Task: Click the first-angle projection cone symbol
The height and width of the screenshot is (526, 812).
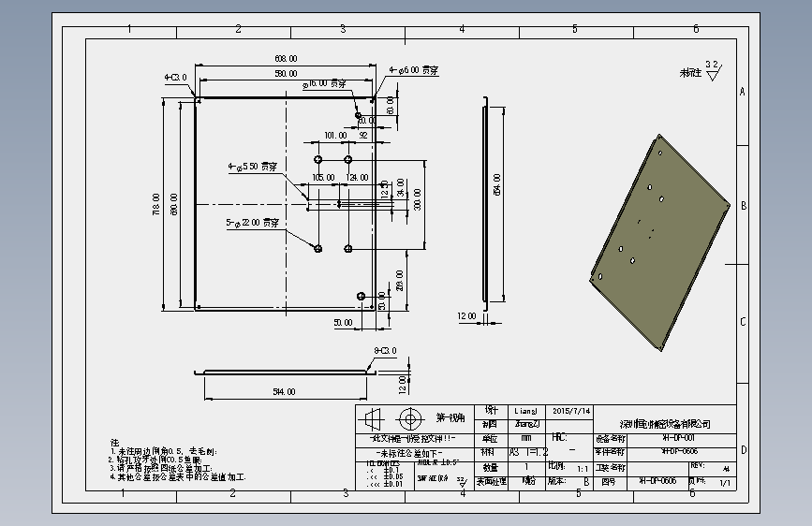Action: [x=373, y=418]
